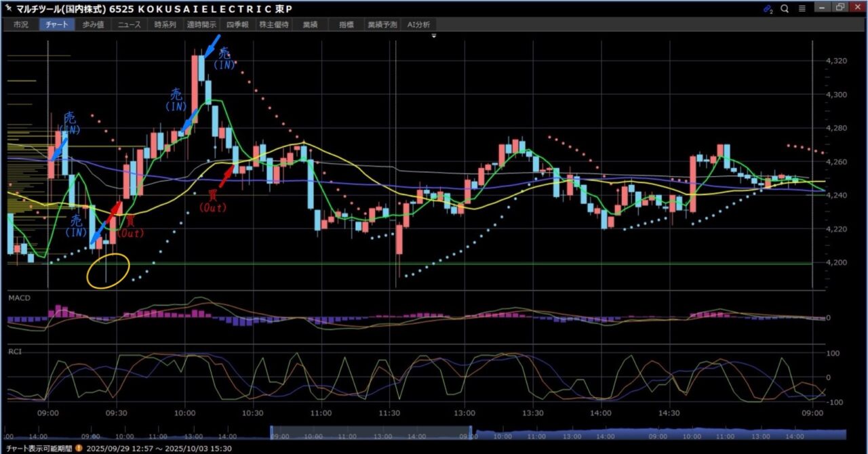
Task: Click the orange info icon beside チャート表示可能期間
Action: tap(79, 448)
